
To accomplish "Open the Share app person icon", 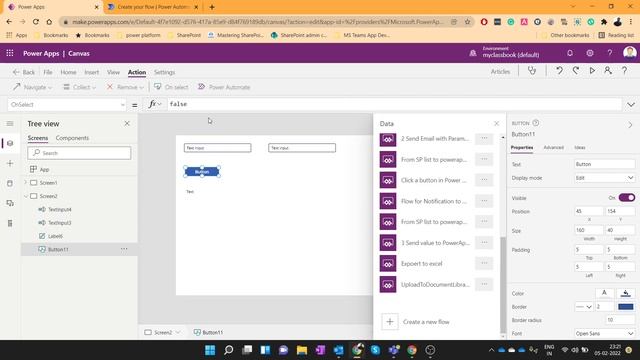I will click(608, 71).
